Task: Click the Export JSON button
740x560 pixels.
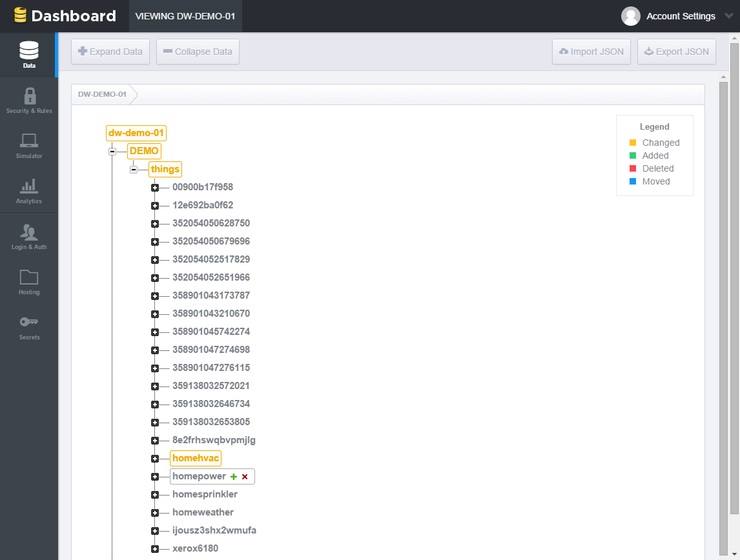Action: click(676, 52)
